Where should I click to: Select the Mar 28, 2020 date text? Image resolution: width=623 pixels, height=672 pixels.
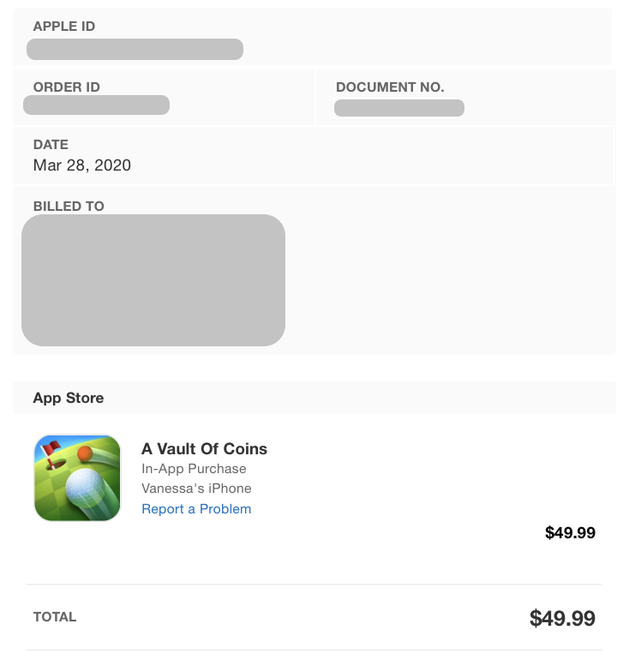[82, 165]
